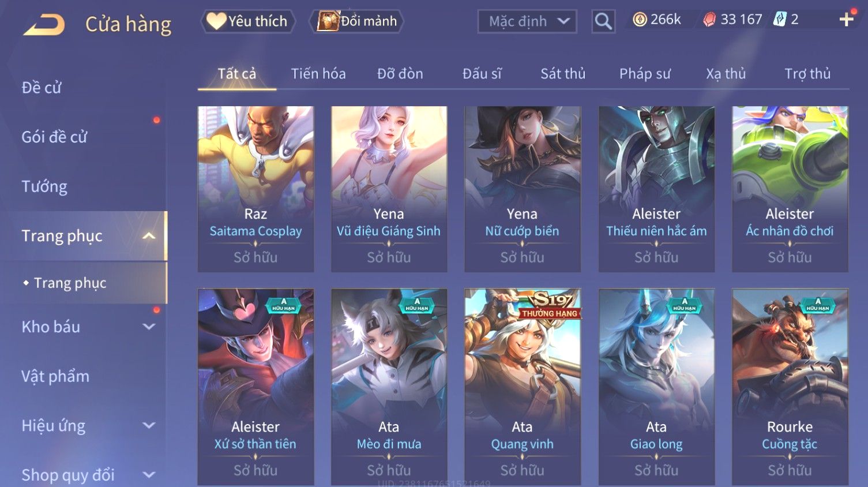
Task: Click the red gem currency icon
Action: point(709,20)
